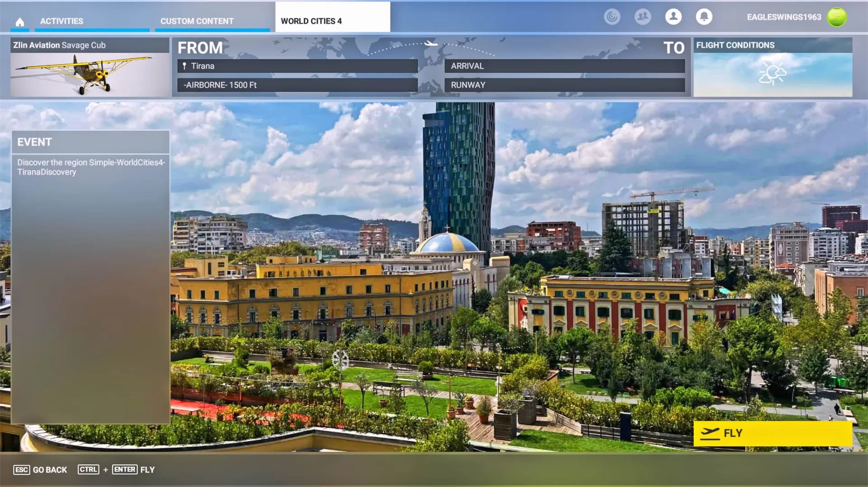
Task: Open the multiplayer group icon
Action: (642, 17)
